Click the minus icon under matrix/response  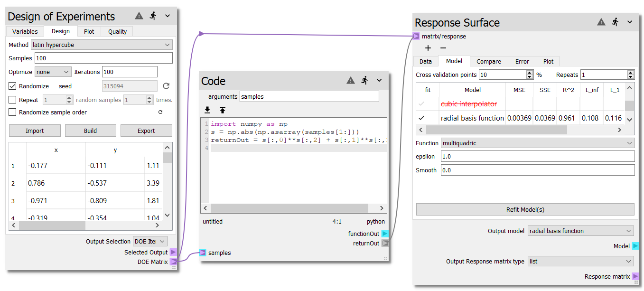pyautogui.click(x=443, y=48)
